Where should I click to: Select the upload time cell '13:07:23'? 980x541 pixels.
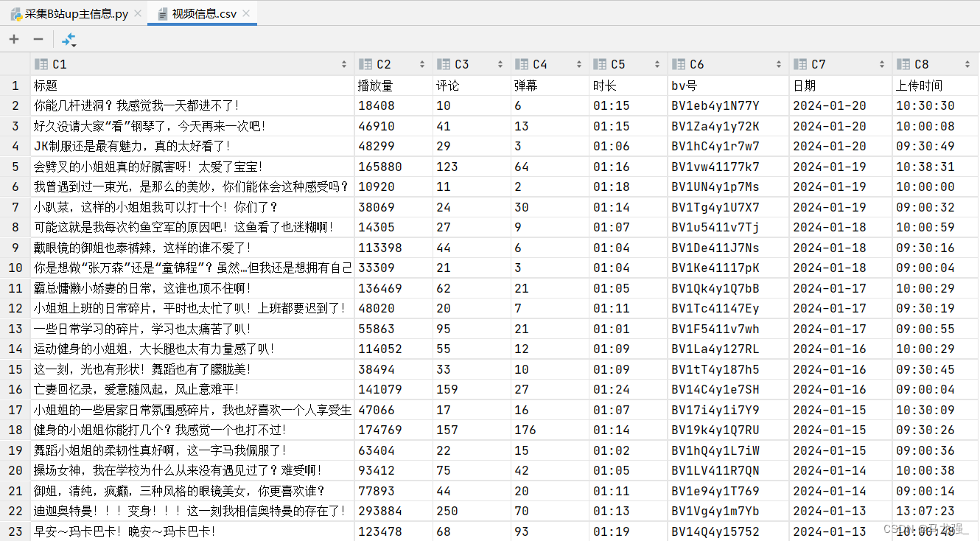(936, 511)
